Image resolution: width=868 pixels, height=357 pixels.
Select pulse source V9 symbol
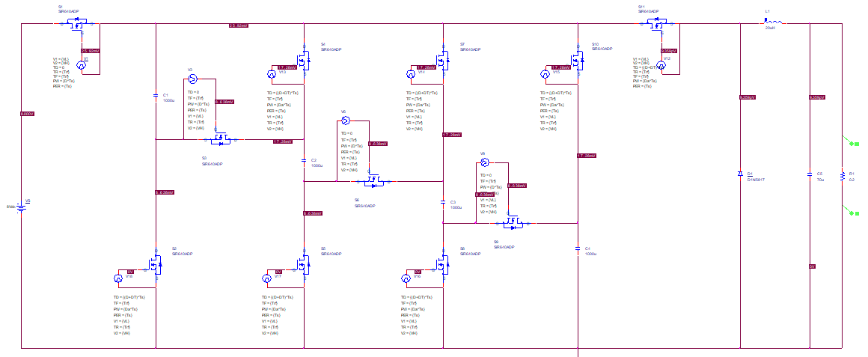[483, 162]
